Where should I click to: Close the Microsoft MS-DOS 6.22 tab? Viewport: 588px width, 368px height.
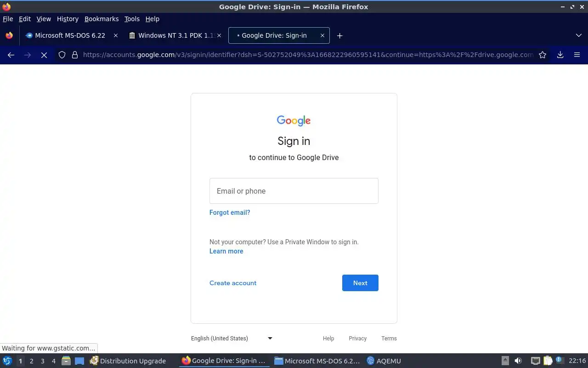(115, 35)
